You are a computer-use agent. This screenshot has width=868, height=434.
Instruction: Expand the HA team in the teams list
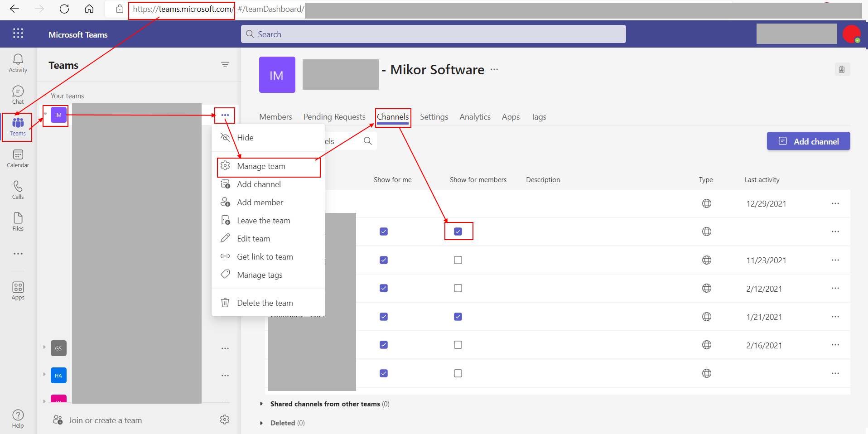(x=44, y=375)
